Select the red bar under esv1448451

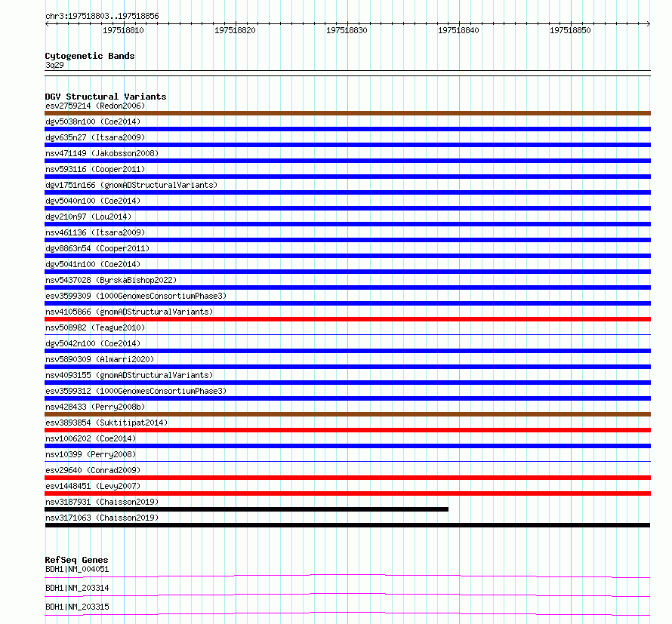[x=347, y=493]
